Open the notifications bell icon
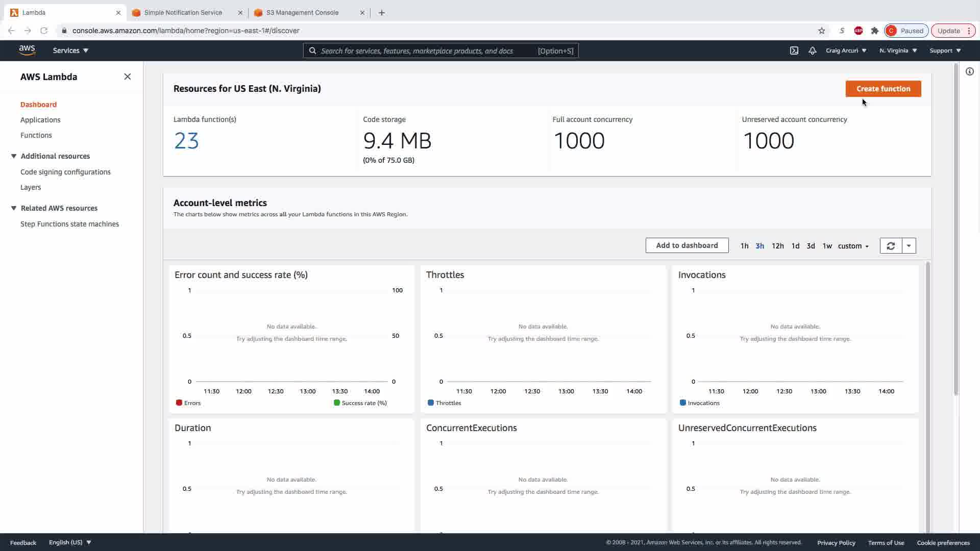 [x=812, y=51]
